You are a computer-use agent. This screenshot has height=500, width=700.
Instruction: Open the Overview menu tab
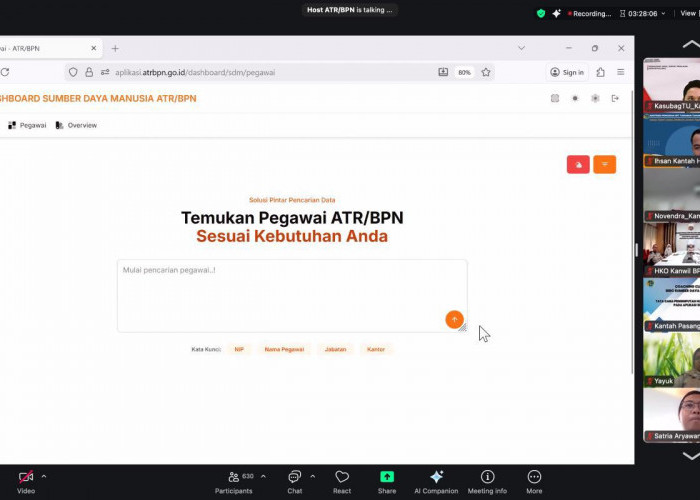[x=76, y=125]
